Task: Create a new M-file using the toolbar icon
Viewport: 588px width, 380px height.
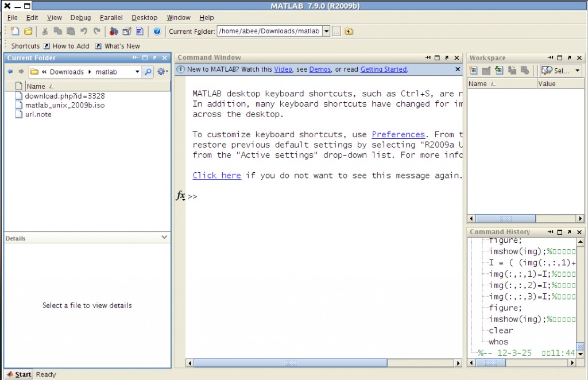Action: click(16, 31)
